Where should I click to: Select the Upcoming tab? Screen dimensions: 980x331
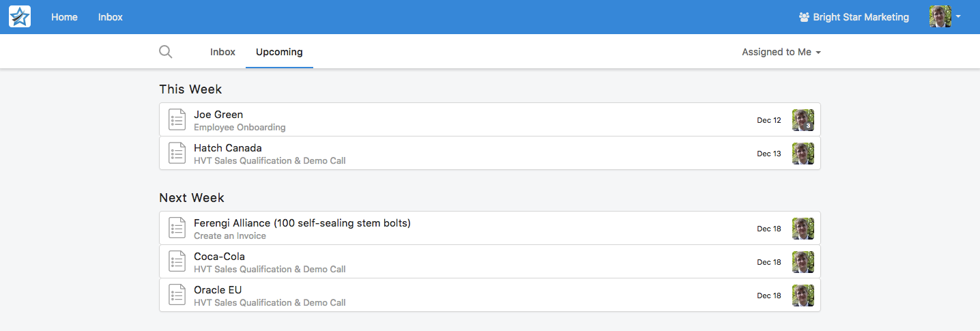(279, 52)
